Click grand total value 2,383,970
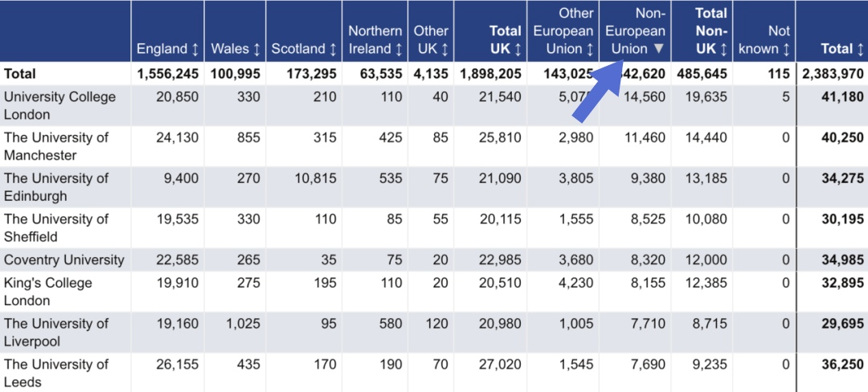The height and width of the screenshot is (392, 868). tap(833, 74)
